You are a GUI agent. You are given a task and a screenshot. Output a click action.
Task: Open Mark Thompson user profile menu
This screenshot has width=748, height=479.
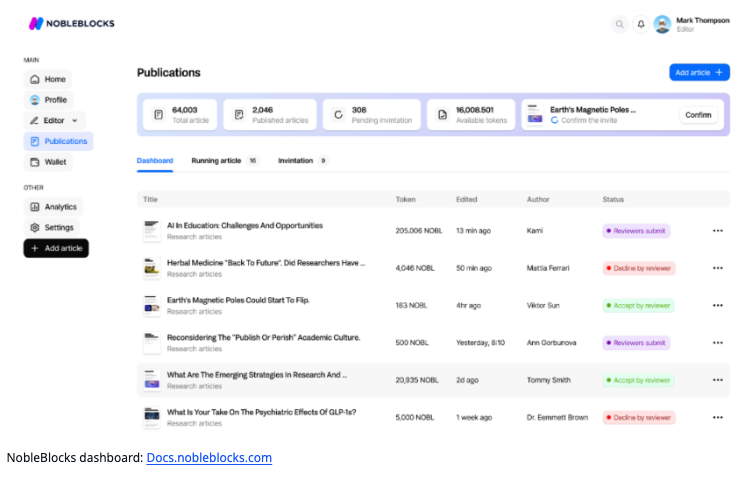click(691, 24)
